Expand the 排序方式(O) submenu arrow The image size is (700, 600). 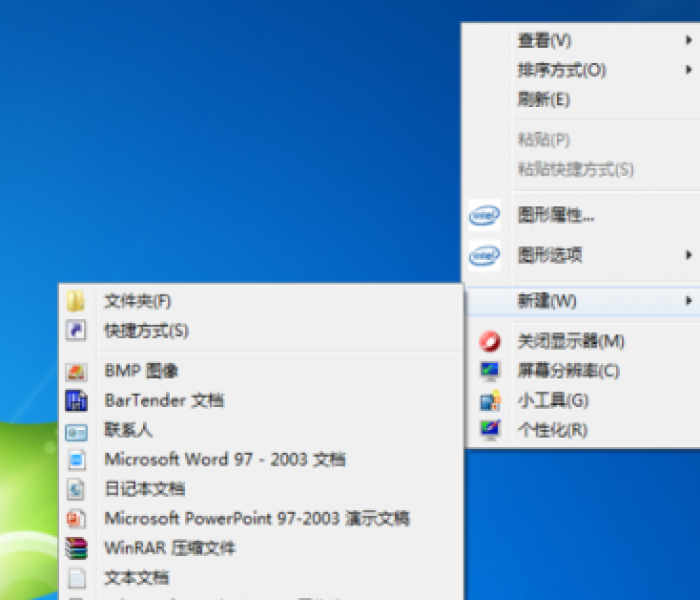[689, 70]
